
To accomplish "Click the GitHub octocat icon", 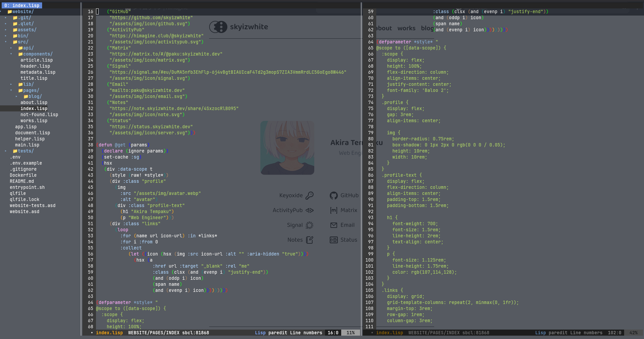I will pos(333,196).
